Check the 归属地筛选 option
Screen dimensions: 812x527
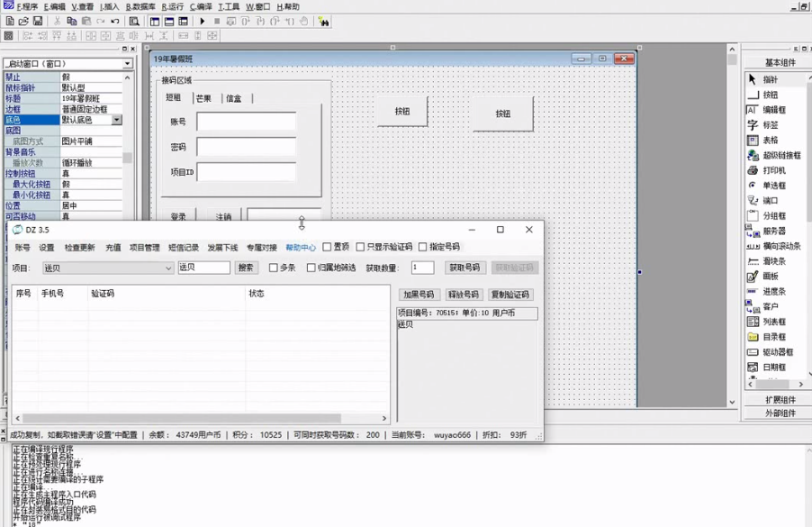311,268
